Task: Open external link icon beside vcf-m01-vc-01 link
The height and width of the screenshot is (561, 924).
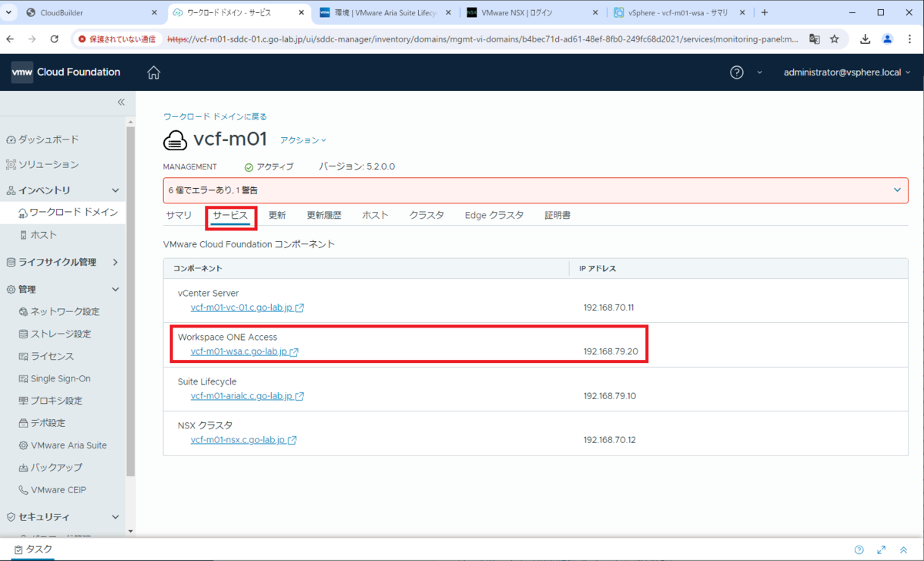Action: click(x=300, y=308)
